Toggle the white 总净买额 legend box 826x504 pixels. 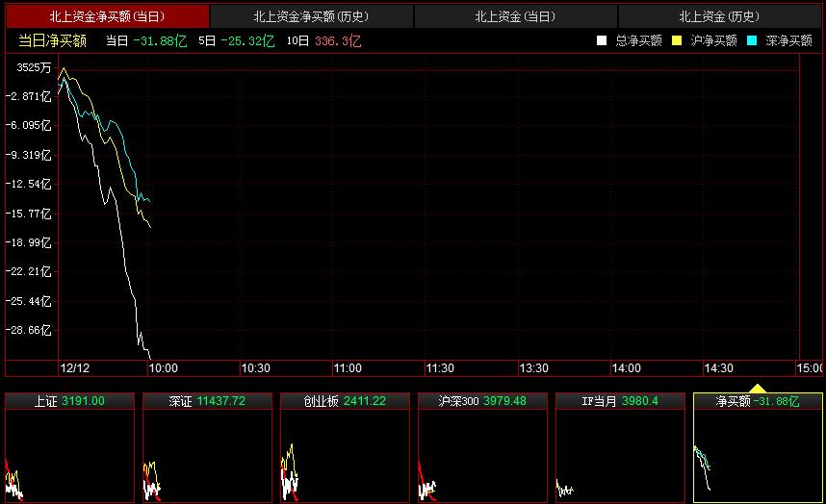coord(602,40)
